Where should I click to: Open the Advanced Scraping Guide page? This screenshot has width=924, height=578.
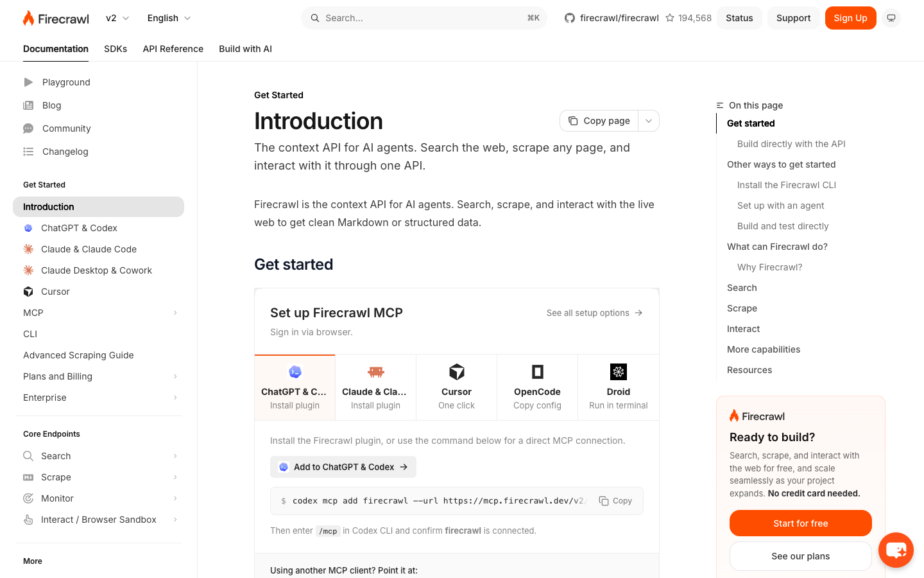(98, 355)
